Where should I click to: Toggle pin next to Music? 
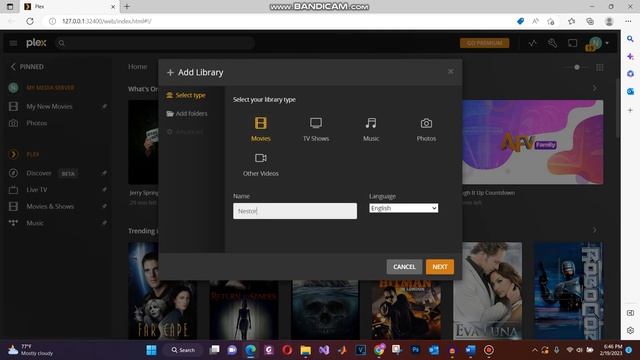pyautogui.click(x=104, y=223)
